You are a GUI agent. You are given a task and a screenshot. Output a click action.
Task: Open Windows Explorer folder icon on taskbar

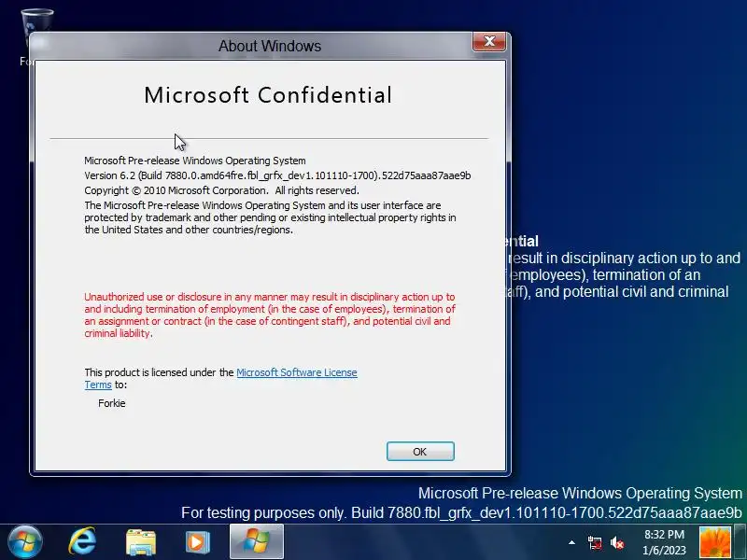[141, 542]
